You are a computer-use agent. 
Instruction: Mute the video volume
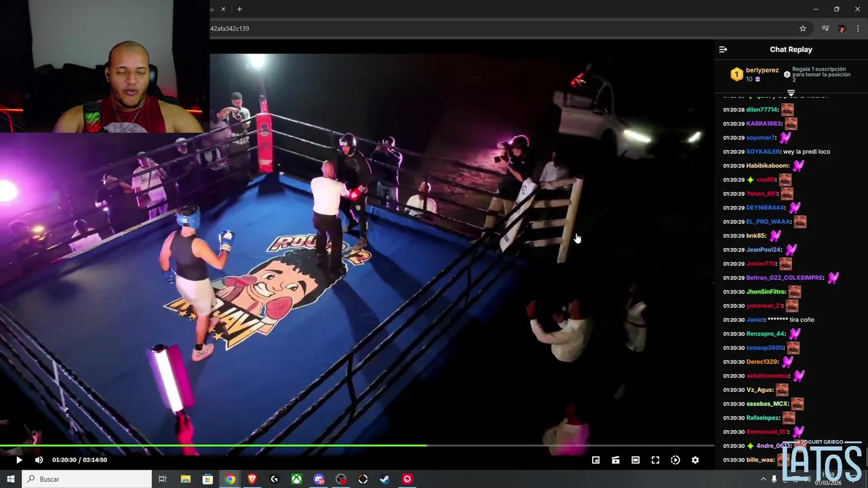pyautogui.click(x=39, y=460)
